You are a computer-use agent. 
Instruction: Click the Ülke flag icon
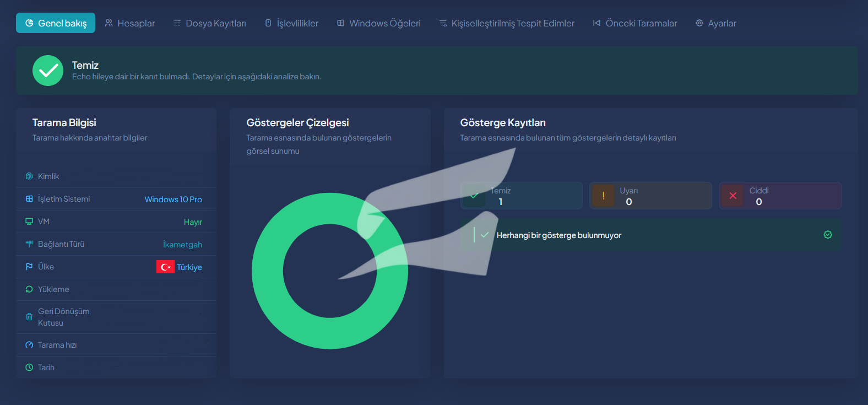(x=29, y=267)
